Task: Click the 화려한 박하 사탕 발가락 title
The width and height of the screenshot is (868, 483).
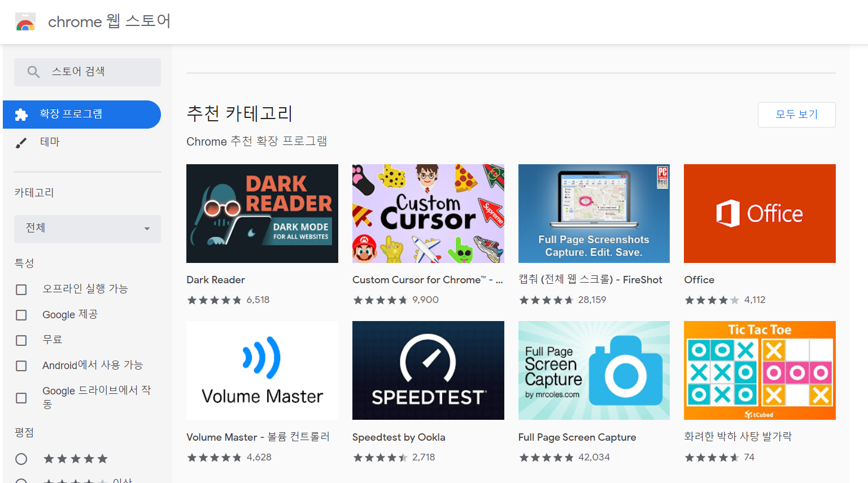Action: pos(738,437)
